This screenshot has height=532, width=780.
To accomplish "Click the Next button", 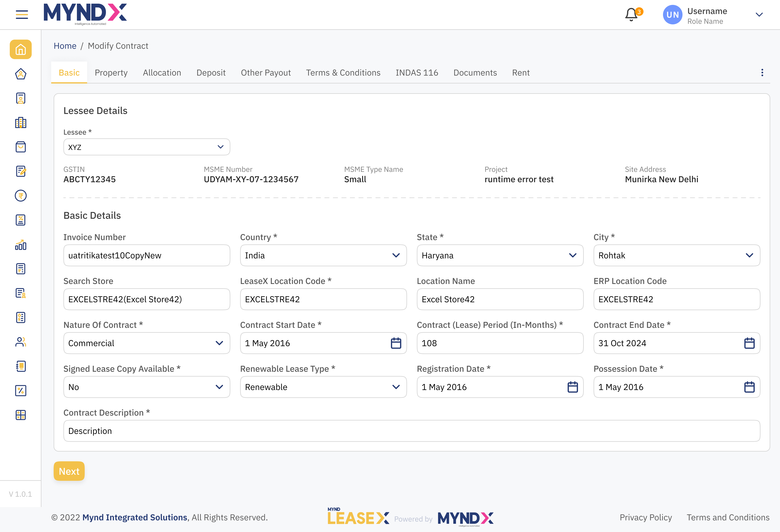I will coord(69,471).
